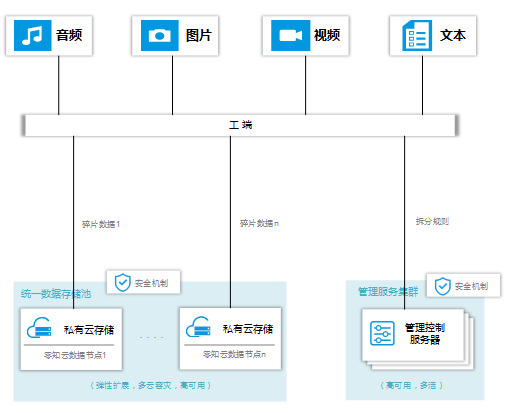
Task: Select the 视频 label
Action: coord(327,35)
